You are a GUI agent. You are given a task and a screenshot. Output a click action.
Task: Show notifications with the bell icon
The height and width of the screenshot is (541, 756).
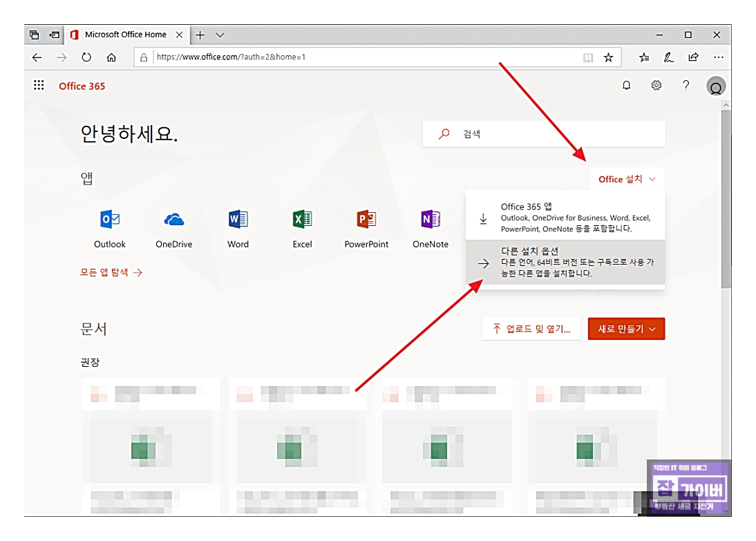click(626, 86)
